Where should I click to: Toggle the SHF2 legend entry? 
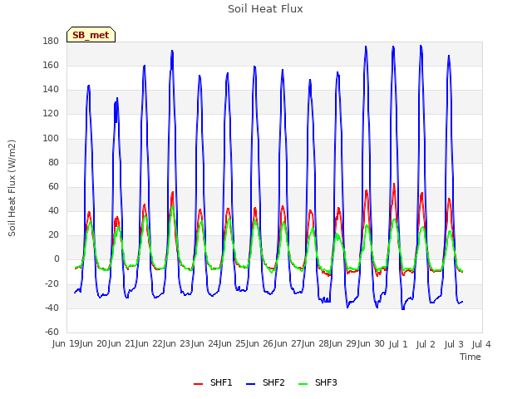tap(265, 382)
